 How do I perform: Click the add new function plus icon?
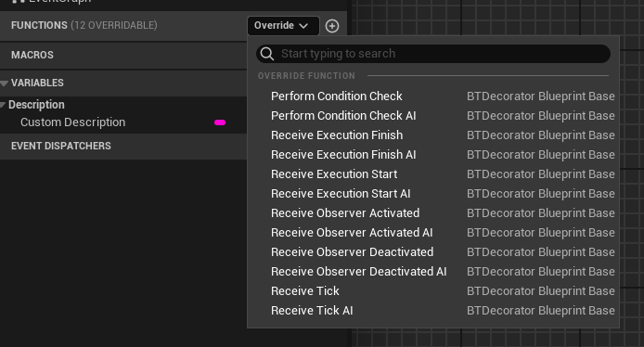click(332, 26)
